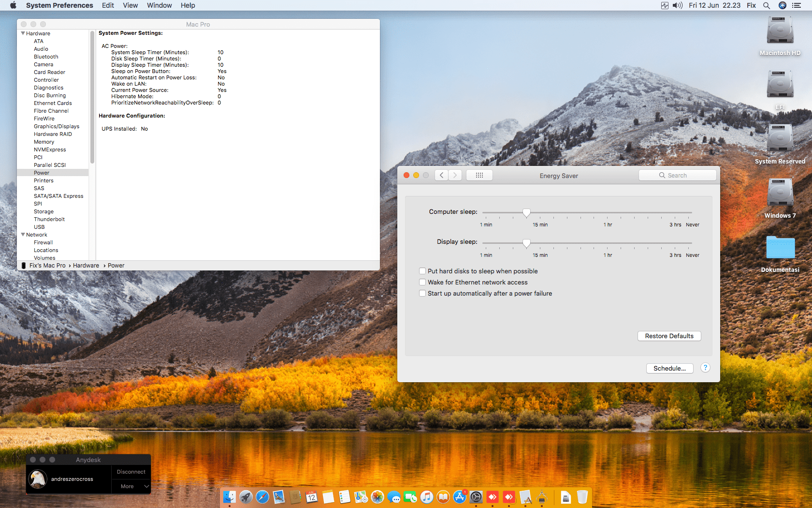Click the Show All grid icon in Energy Saver
The height and width of the screenshot is (508, 812).
pos(479,175)
